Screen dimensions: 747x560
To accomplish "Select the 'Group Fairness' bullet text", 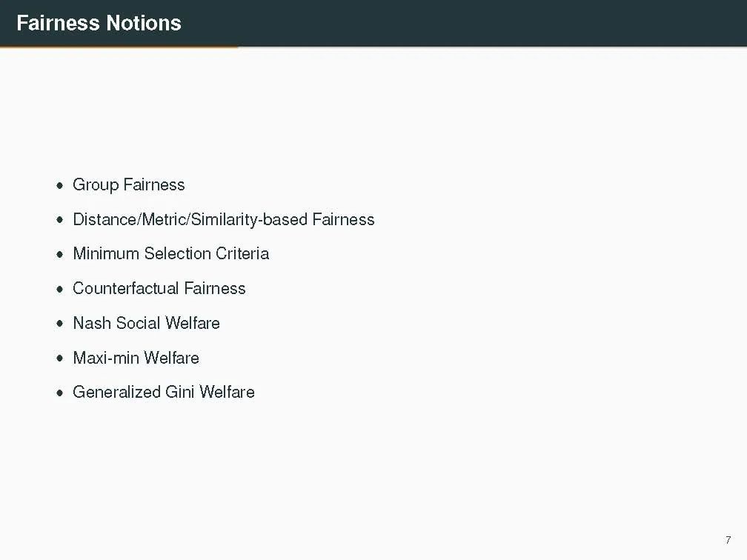I will tap(129, 184).
